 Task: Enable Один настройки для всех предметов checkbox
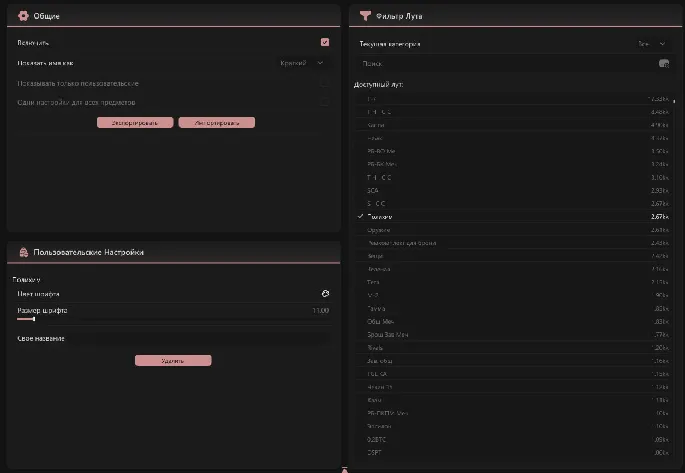(325, 103)
